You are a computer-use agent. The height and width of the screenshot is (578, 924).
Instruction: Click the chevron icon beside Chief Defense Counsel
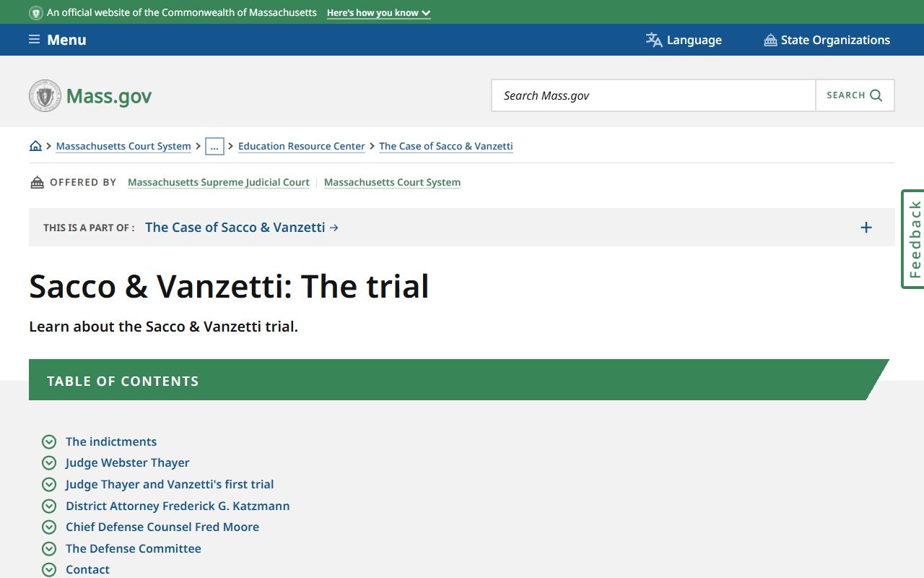49,527
